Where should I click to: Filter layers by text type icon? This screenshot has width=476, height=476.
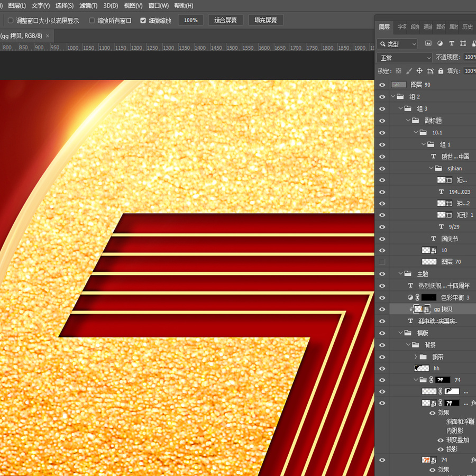[x=452, y=43]
